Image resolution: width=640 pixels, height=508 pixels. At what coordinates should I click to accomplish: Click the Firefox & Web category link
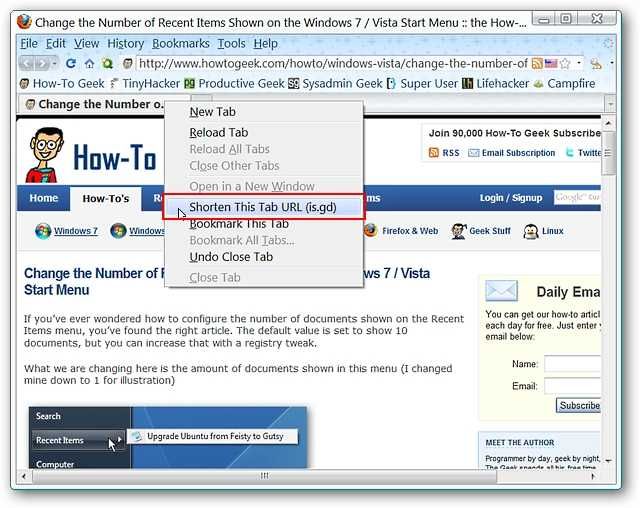409,231
